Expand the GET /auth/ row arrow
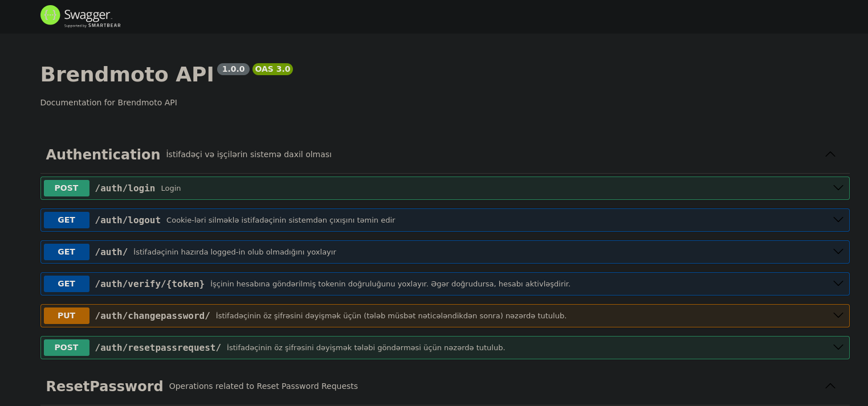Screen dimensions: 868x406 coord(838,252)
